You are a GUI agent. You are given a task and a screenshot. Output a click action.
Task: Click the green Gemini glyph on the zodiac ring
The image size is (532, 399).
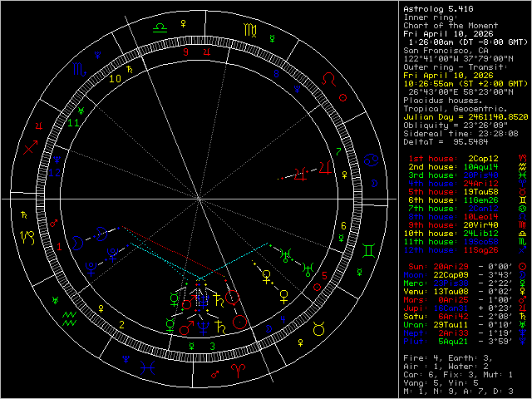click(369, 250)
